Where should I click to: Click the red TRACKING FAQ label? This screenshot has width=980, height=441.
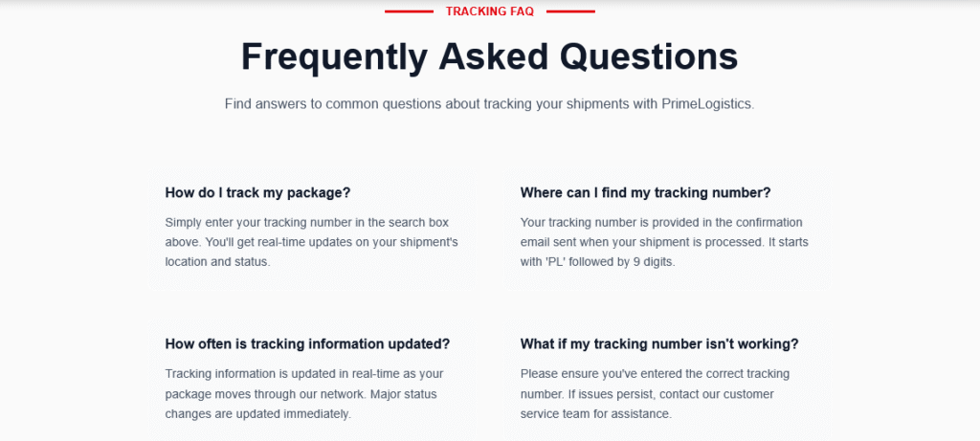pos(489,11)
